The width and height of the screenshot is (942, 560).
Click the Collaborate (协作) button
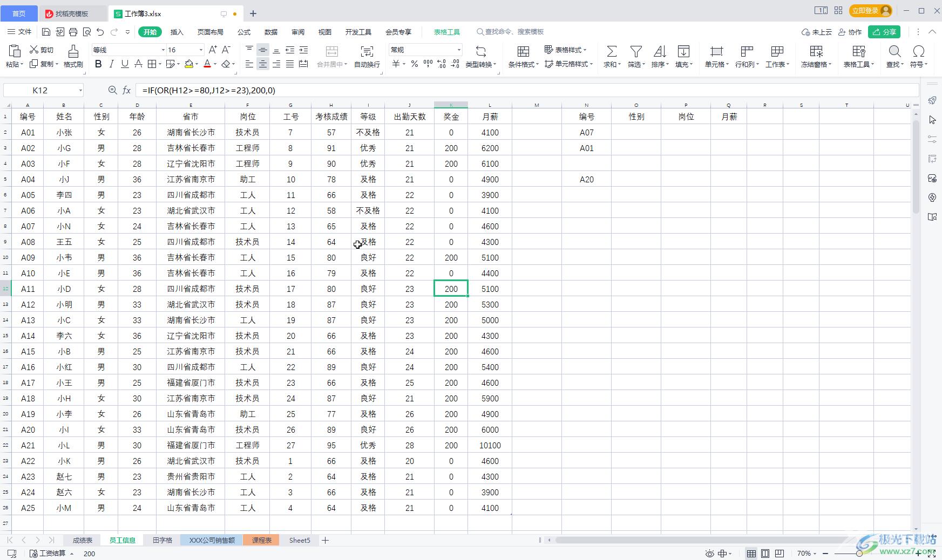pos(850,32)
